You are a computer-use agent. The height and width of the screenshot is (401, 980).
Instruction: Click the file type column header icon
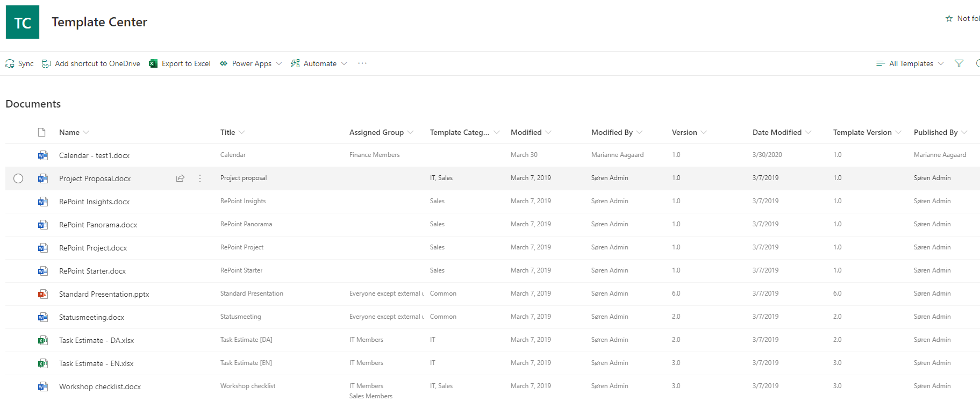tap(42, 132)
